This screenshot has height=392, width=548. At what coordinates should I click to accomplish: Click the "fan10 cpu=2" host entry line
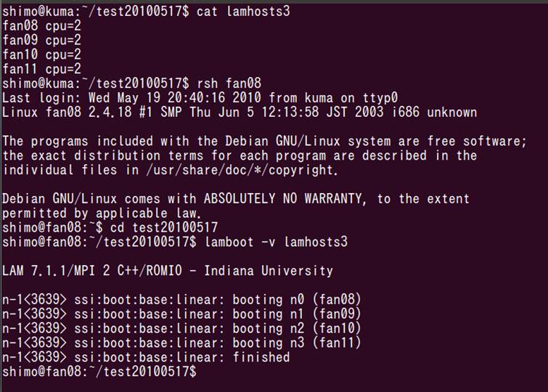(41, 54)
